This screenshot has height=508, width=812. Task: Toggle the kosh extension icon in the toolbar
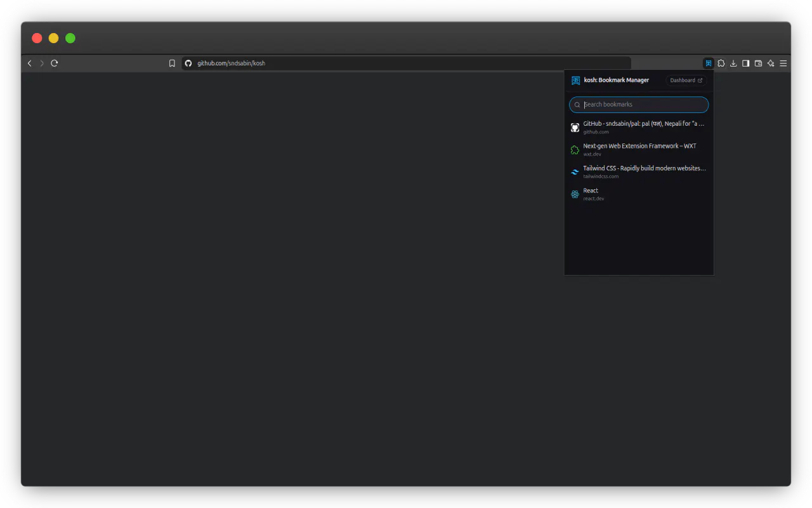(709, 63)
